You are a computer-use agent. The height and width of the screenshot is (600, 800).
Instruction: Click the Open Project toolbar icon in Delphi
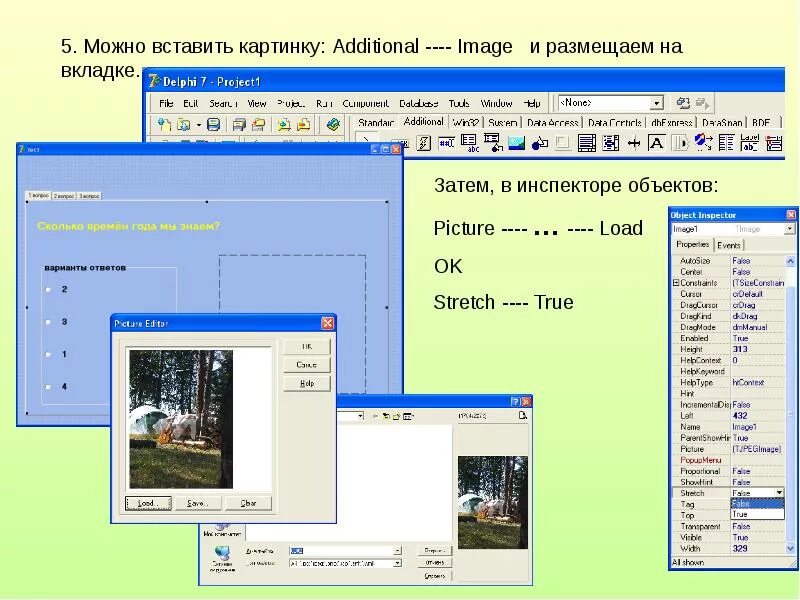click(x=259, y=124)
